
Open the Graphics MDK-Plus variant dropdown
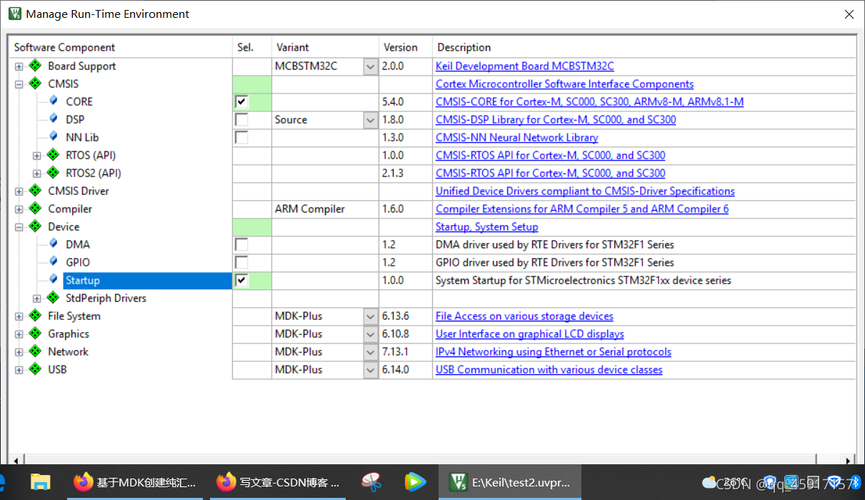370,334
